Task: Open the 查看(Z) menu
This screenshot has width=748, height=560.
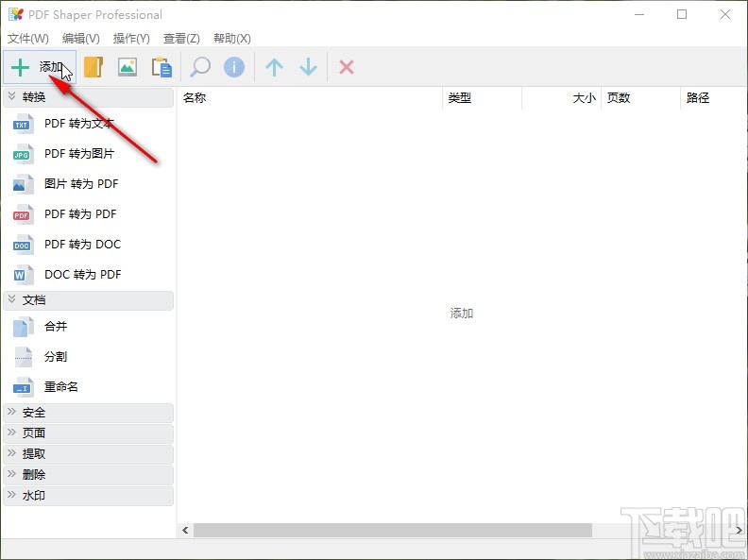Action: pos(181,38)
